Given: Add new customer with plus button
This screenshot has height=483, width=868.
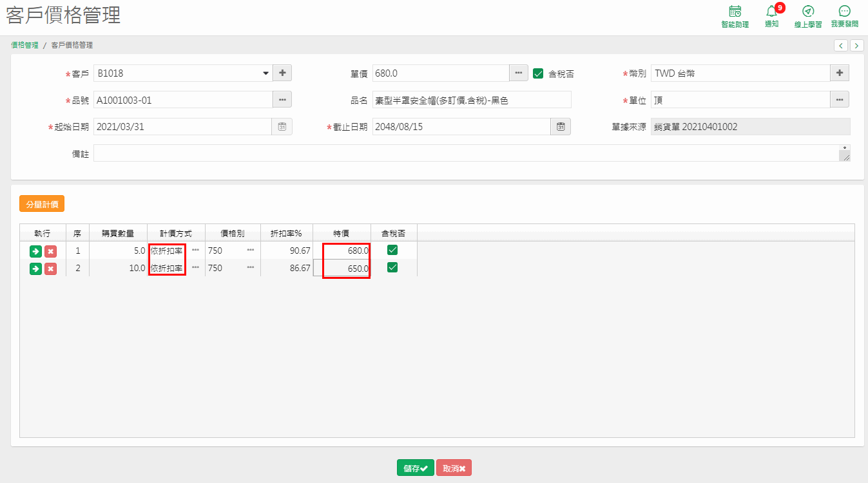Looking at the screenshot, I should (x=282, y=73).
